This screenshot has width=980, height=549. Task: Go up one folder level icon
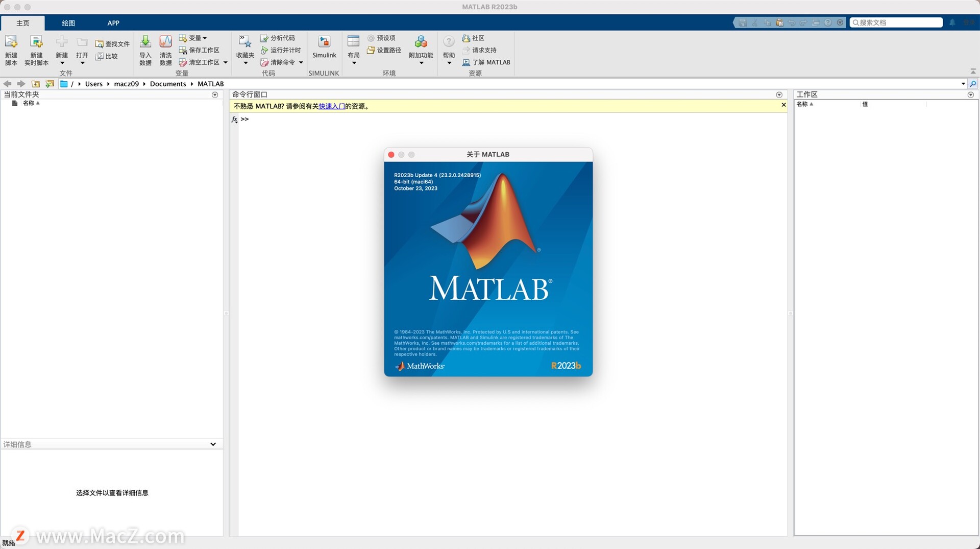click(x=35, y=84)
